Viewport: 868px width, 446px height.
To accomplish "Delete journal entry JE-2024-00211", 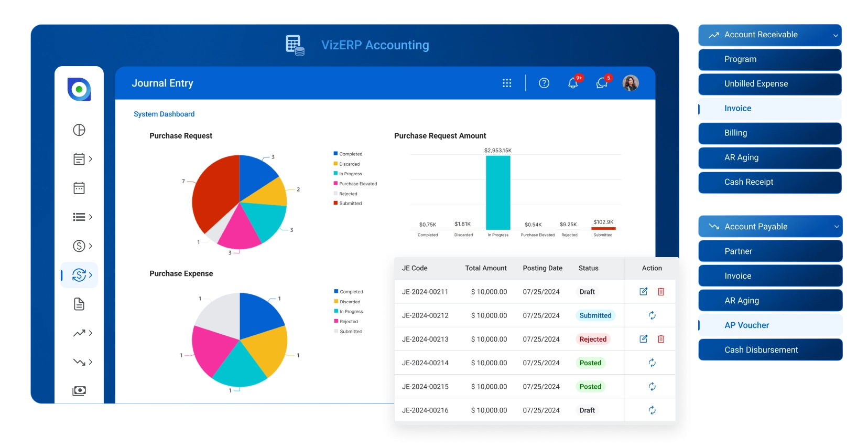I will [x=661, y=291].
